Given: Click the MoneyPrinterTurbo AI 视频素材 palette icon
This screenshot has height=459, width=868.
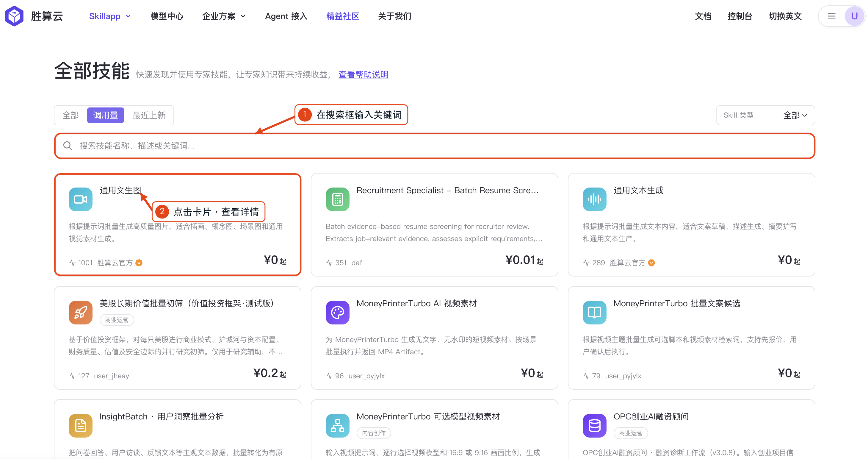Looking at the screenshot, I should point(337,312).
